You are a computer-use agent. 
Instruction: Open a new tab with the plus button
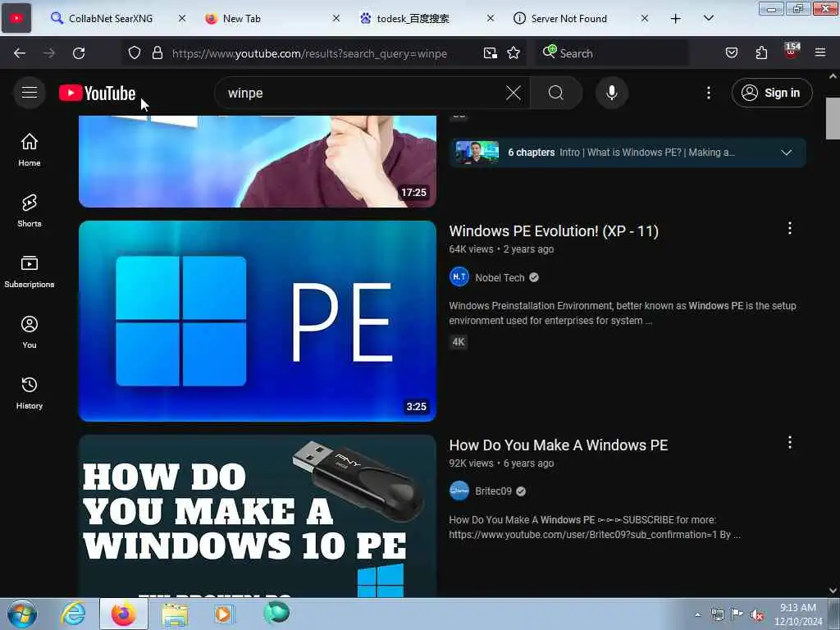pyautogui.click(x=676, y=19)
